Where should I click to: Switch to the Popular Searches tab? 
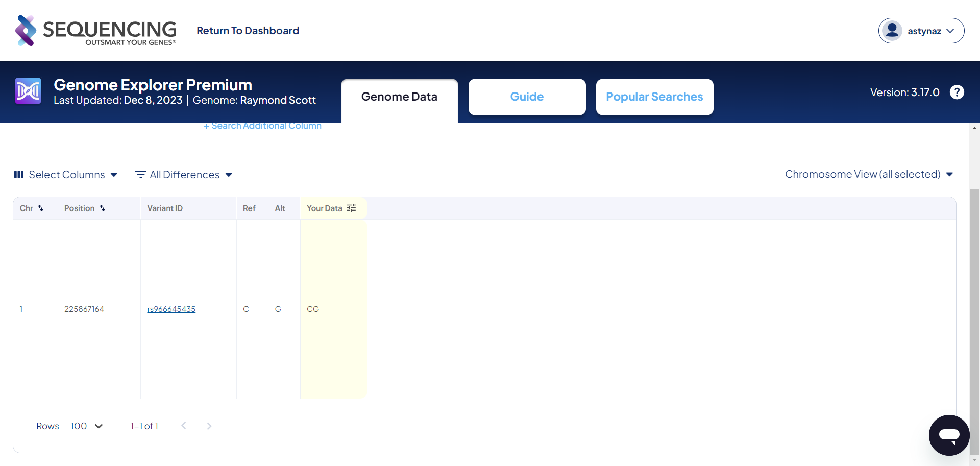pos(654,97)
